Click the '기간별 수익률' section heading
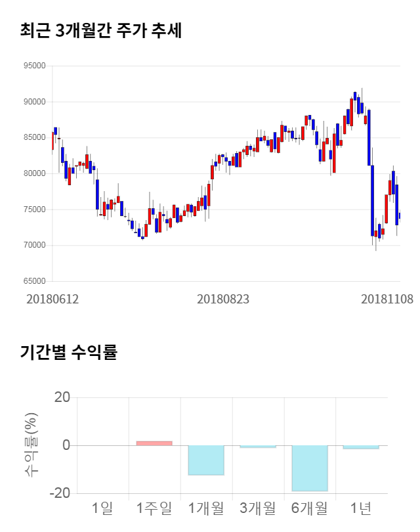This screenshot has height=532, width=420. point(68,352)
